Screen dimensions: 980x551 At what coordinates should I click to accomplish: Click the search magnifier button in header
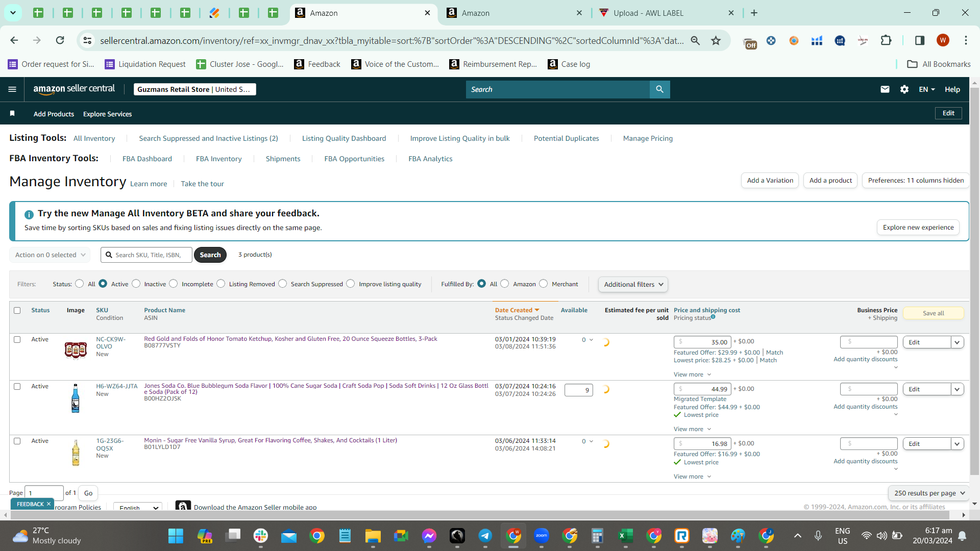(659, 89)
